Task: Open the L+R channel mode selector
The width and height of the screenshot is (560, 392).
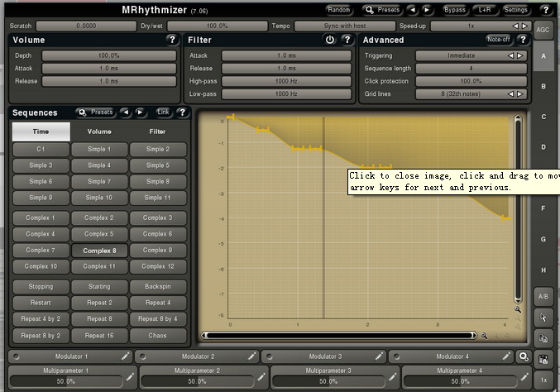Action: point(485,10)
